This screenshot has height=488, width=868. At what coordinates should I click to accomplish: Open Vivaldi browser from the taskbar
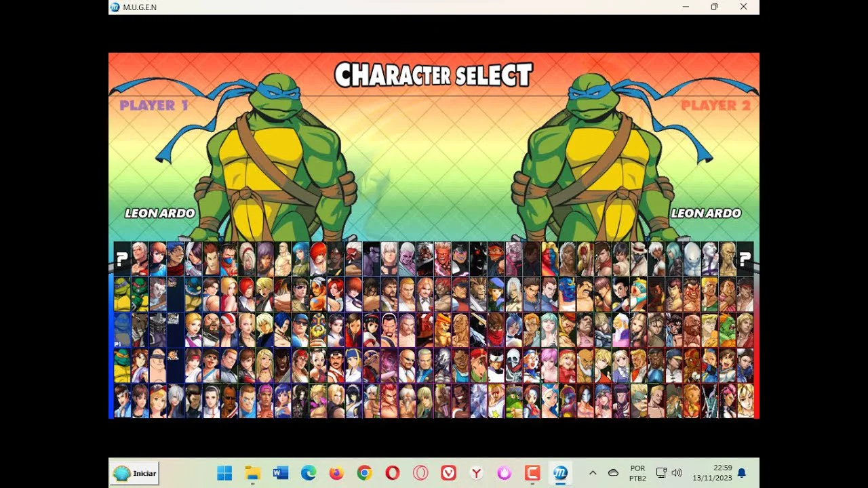pos(448,473)
